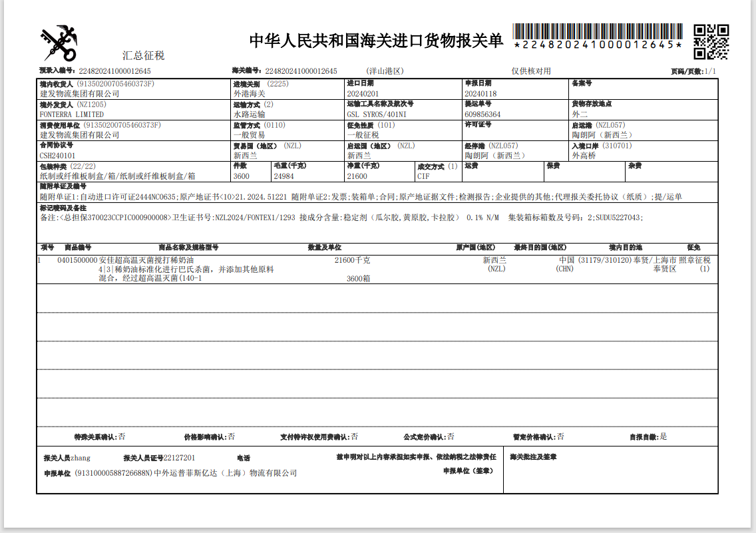Select the 申报日期 value 20240118
This screenshot has width=756, height=533.
480,94
